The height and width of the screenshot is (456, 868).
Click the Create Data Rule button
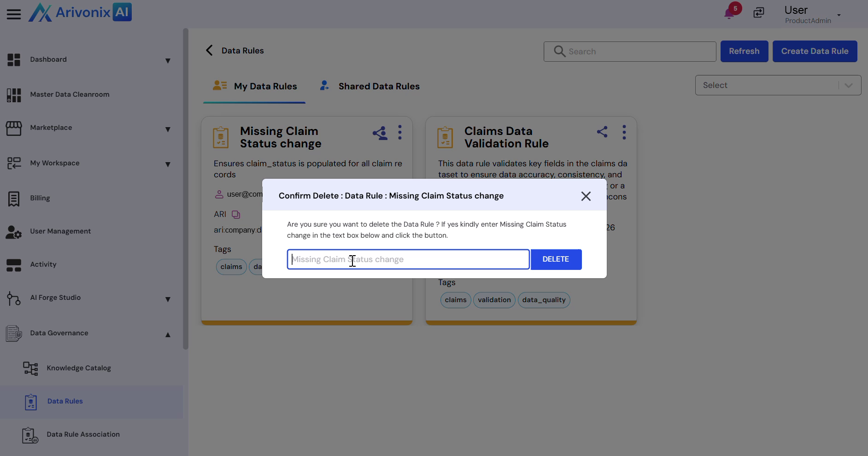[x=815, y=51]
